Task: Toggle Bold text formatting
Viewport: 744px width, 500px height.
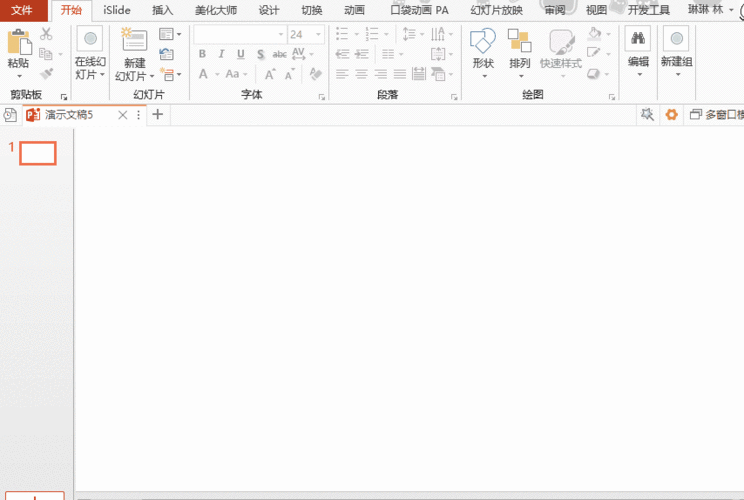Action: coord(203,54)
